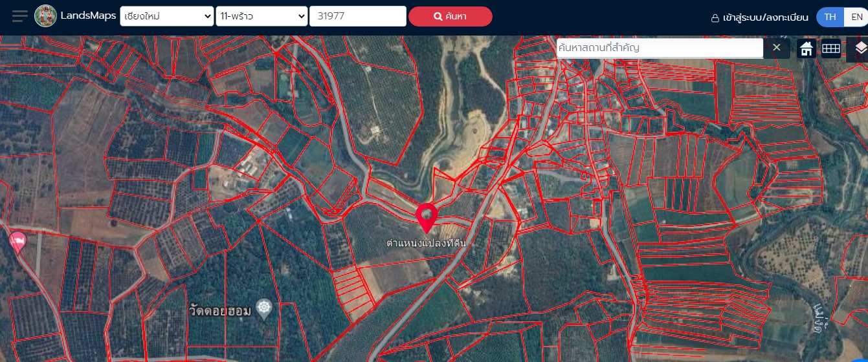This screenshot has height=362, width=868.
Task: Open the province dropdown showing เชียงใหม่
Action: [166, 16]
